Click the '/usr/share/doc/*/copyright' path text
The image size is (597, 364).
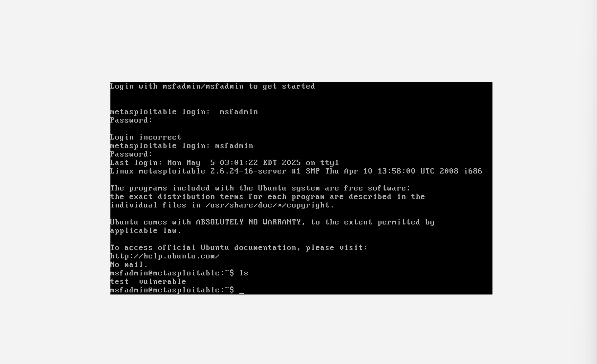click(270, 205)
